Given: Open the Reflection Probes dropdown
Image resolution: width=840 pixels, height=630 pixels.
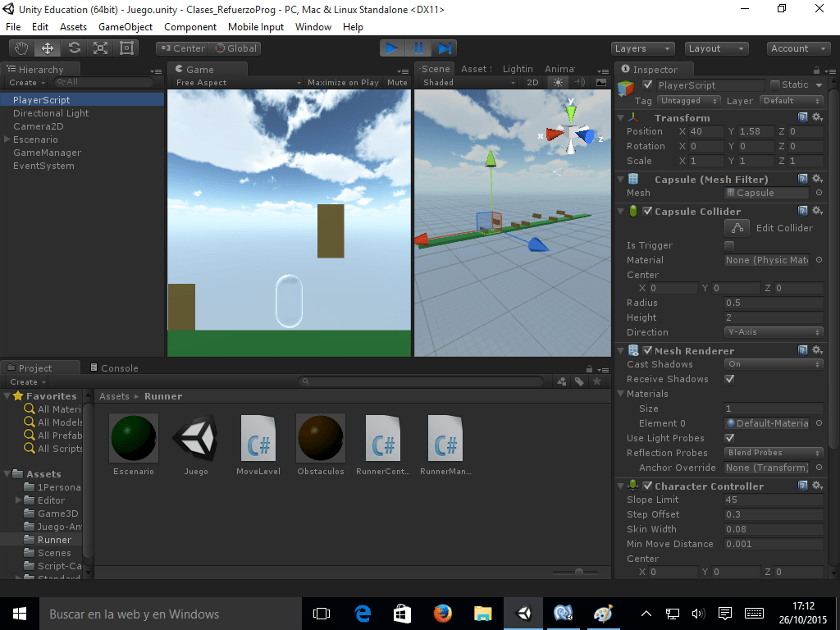Looking at the screenshot, I should pyautogui.click(x=774, y=453).
